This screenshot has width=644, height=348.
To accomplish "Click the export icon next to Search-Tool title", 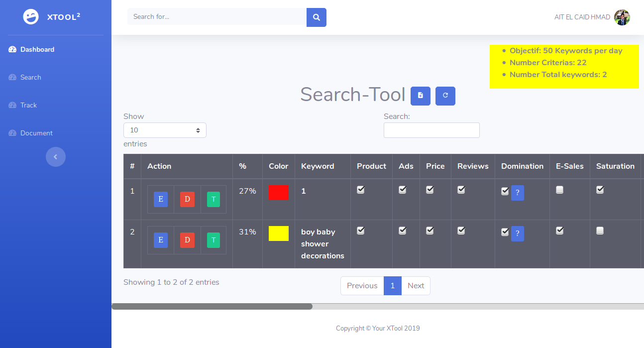I will (x=421, y=96).
